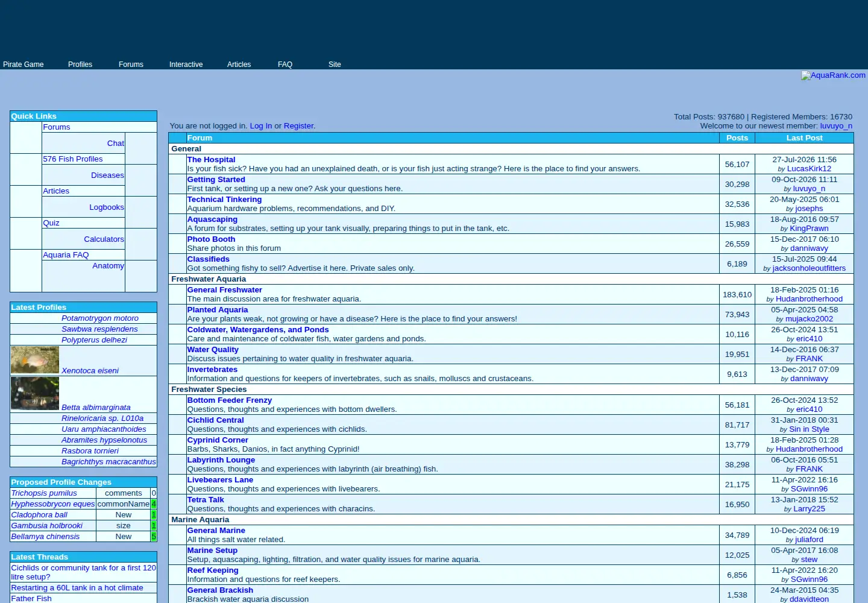
Task: Open the Planted Aquaria forum
Action: click(x=218, y=310)
